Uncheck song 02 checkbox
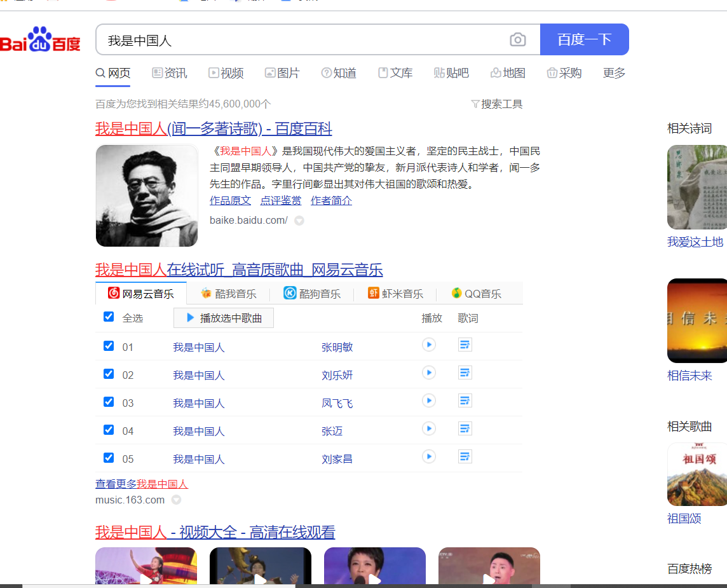The width and height of the screenshot is (727, 588). (109, 374)
